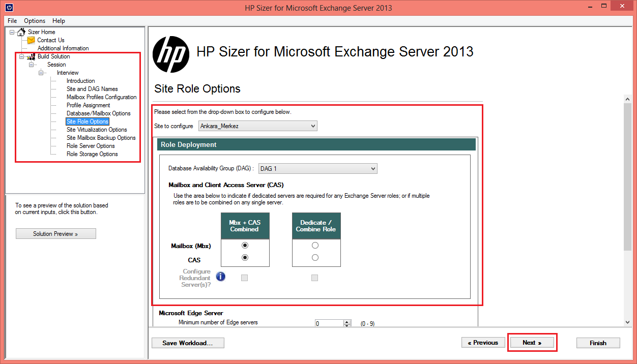
Task: Click the Solution Preview button
Action: pos(56,234)
